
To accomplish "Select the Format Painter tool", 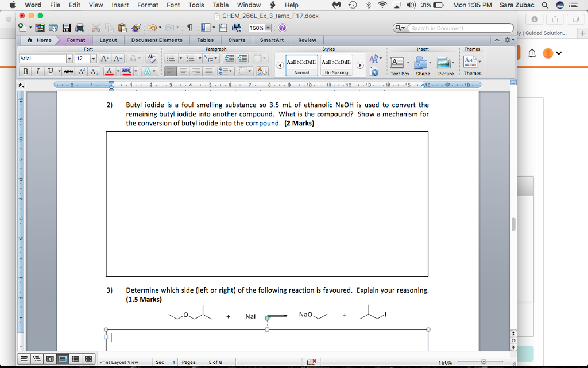I will click(x=137, y=28).
